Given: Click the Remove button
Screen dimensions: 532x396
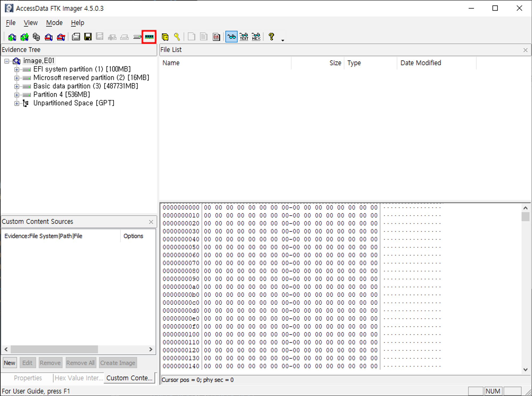Looking at the screenshot, I should pos(50,363).
